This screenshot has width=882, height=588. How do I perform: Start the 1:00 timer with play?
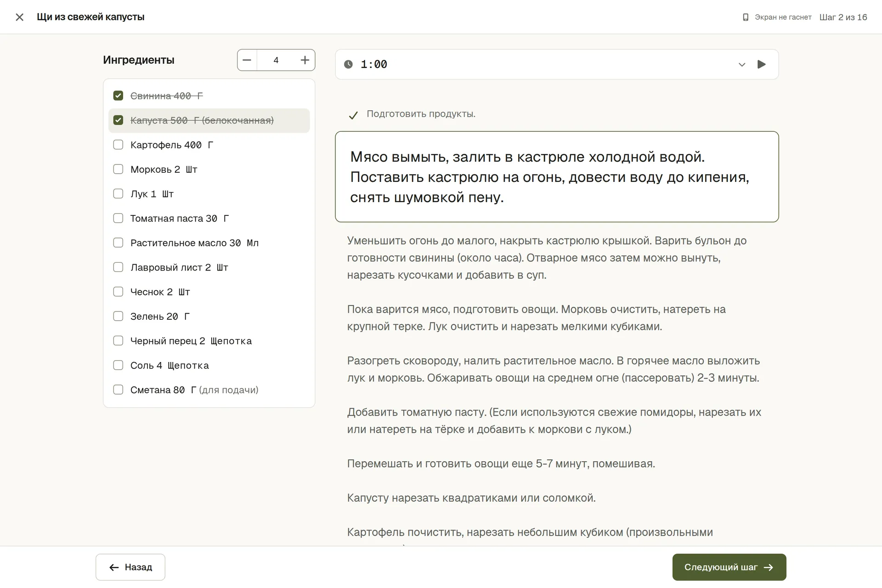point(761,64)
